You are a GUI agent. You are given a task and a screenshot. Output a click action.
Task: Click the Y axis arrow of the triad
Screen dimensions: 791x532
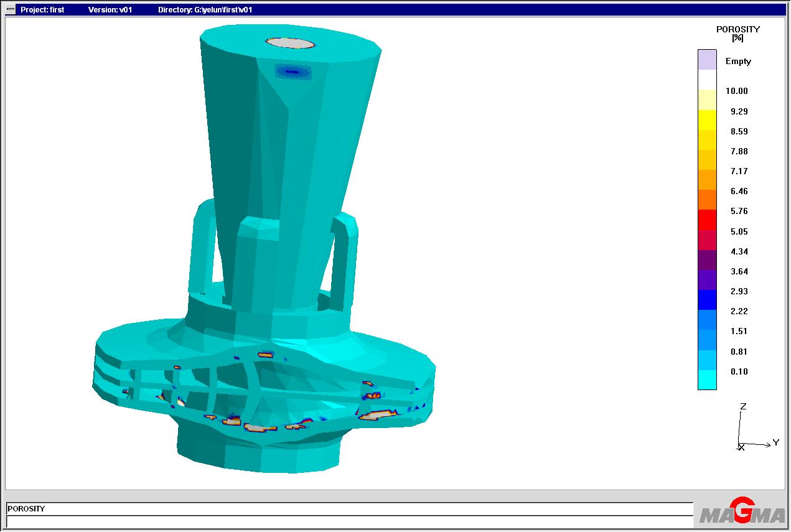[x=769, y=446]
